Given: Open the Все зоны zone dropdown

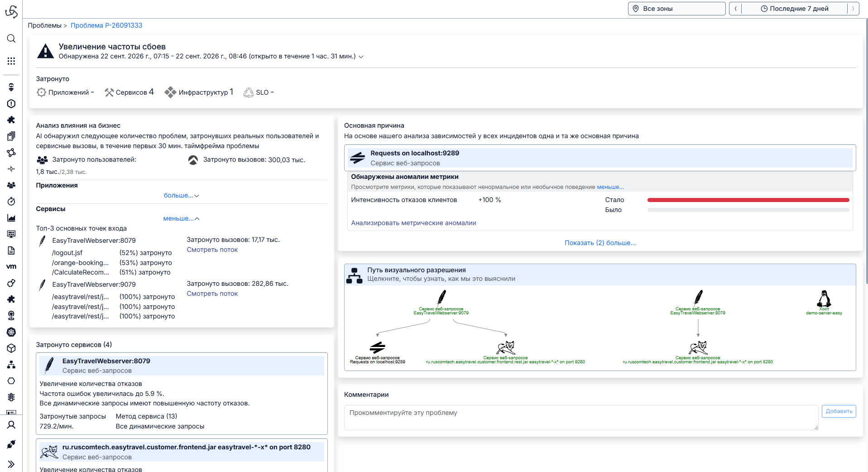Looking at the screenshot, I should tap(676, 9).
